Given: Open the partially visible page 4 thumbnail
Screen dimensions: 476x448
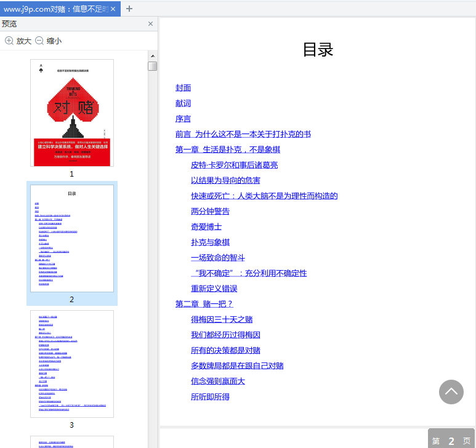Looking at the screenshot, I should click(72, 442).
